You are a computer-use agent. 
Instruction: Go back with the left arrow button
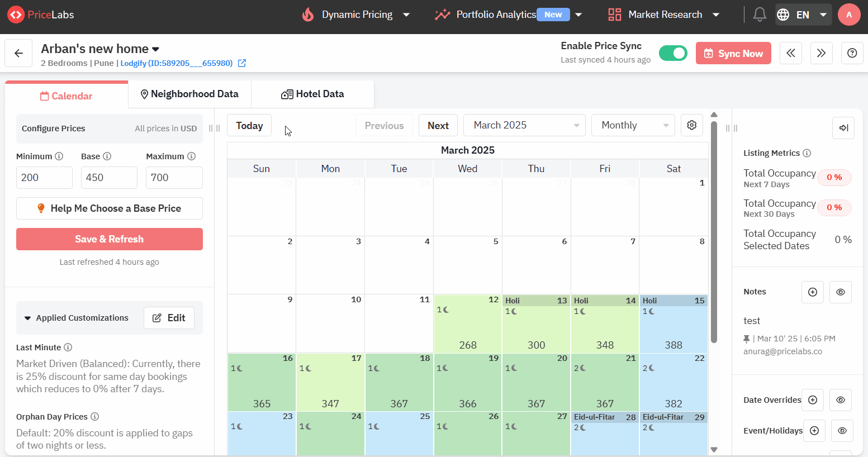coord(18,53)
